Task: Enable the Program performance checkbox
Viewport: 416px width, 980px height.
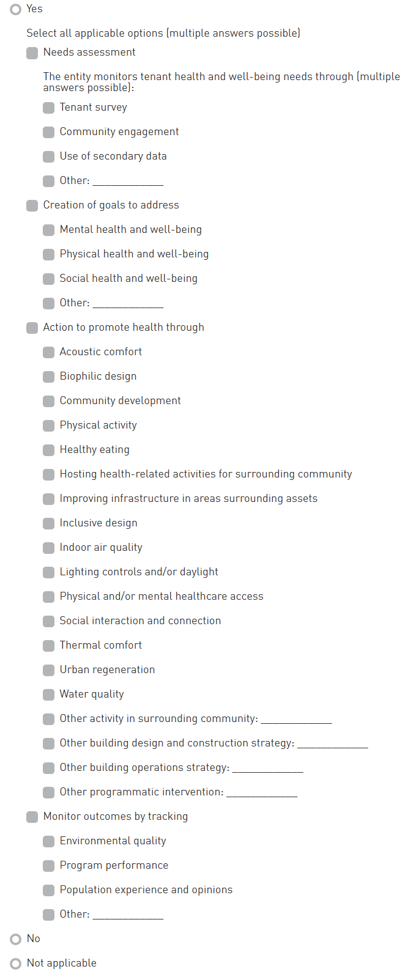Action: [x=49, y=866]
